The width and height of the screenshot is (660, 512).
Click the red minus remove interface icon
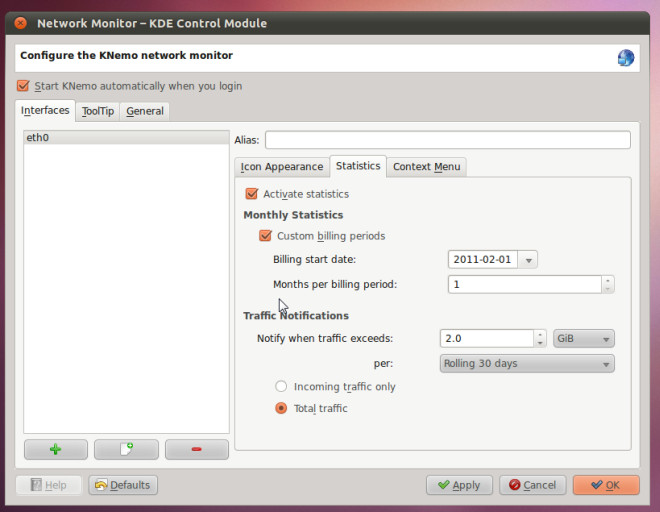(197, 449)
